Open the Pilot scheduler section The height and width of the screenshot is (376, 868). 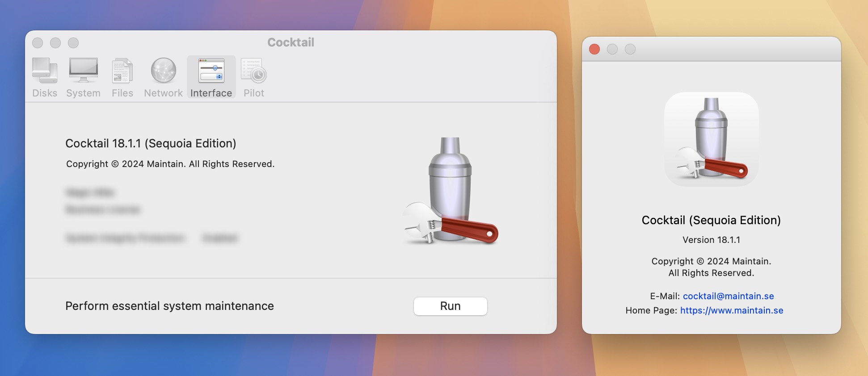click(x=254, y=78)
